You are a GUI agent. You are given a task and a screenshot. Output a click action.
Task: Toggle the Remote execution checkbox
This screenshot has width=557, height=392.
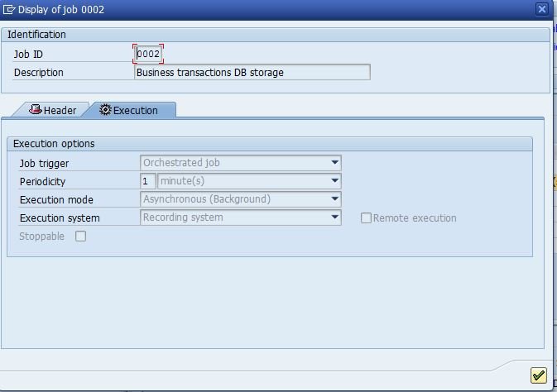366,218
